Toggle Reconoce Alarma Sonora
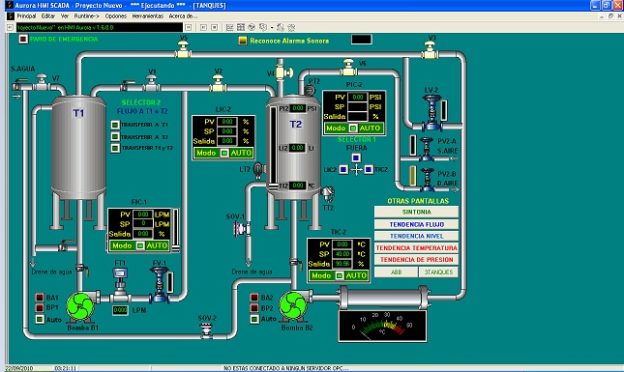The image size is (624, 372). pos(242,41)
